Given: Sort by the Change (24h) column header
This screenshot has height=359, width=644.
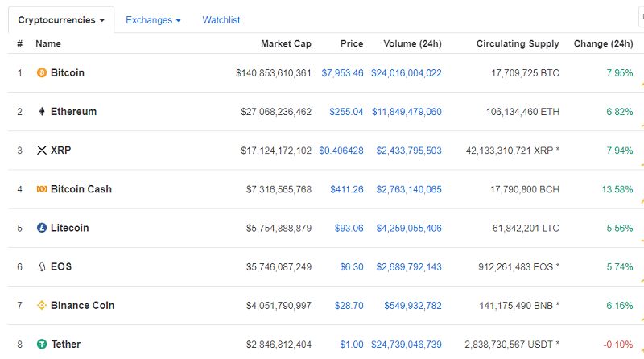Looking at the screenshot, I should (603, 43).
